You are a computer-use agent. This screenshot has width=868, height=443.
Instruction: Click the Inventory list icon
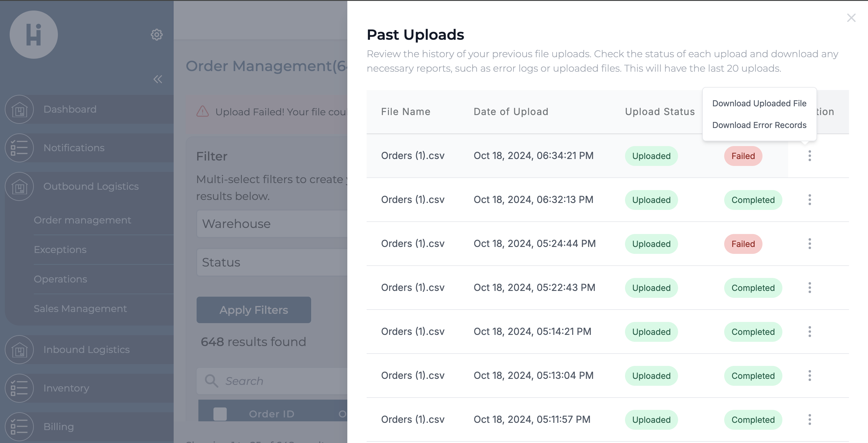pos(20,388)
